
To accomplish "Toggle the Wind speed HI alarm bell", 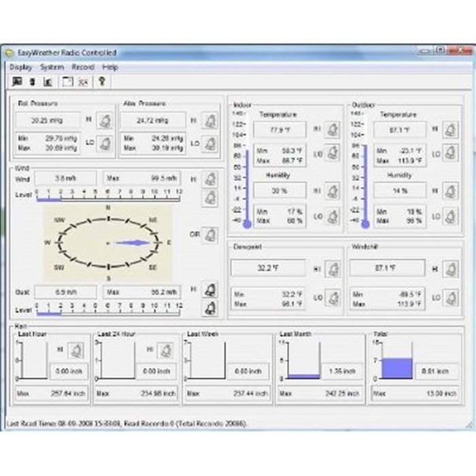I will point(209,179).
